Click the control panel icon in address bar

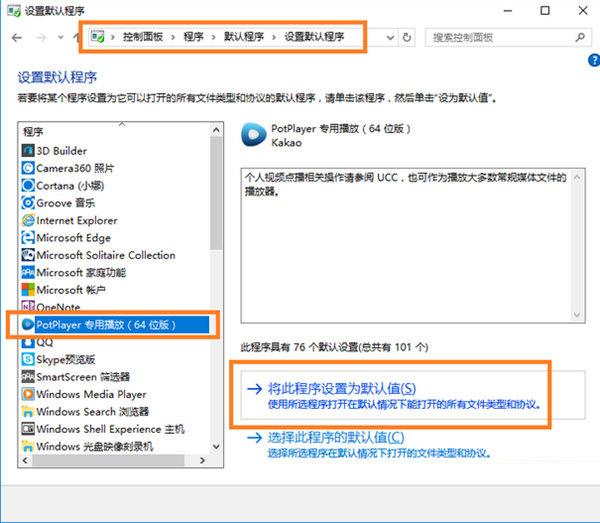click(x=98, y=37)
